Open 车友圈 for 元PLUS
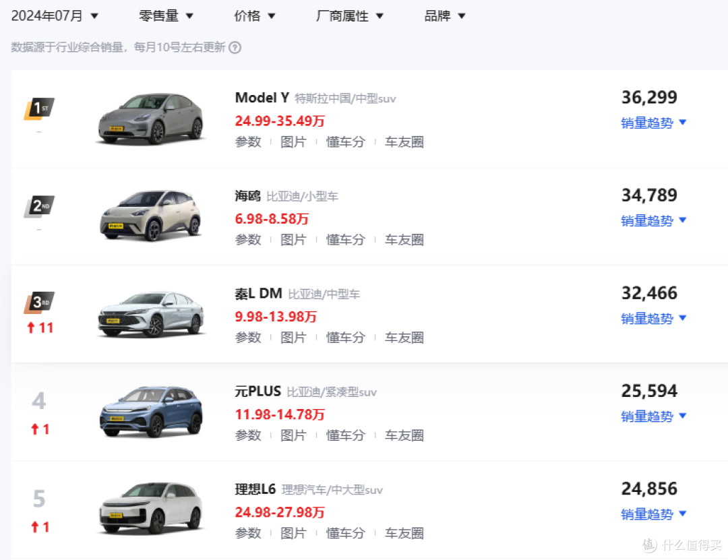Screen dimensions: 728x560 pos(404,435)
